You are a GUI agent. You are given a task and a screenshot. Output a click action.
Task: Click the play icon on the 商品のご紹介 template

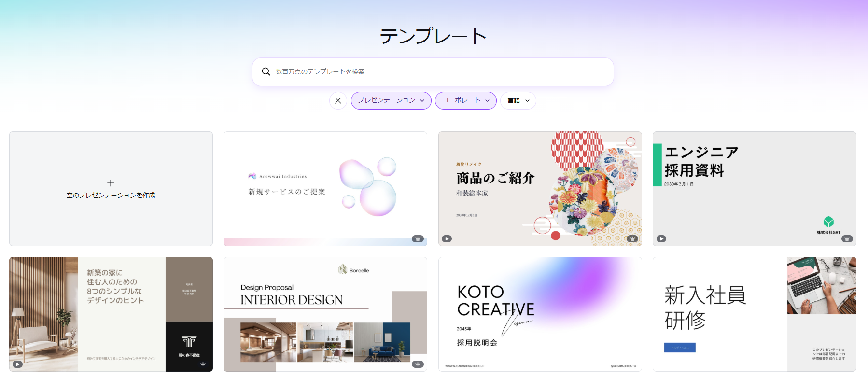tap(447, 238)
